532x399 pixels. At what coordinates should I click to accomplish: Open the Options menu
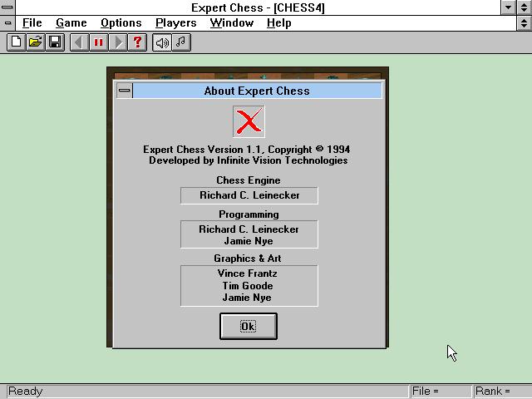pos(121,22)
